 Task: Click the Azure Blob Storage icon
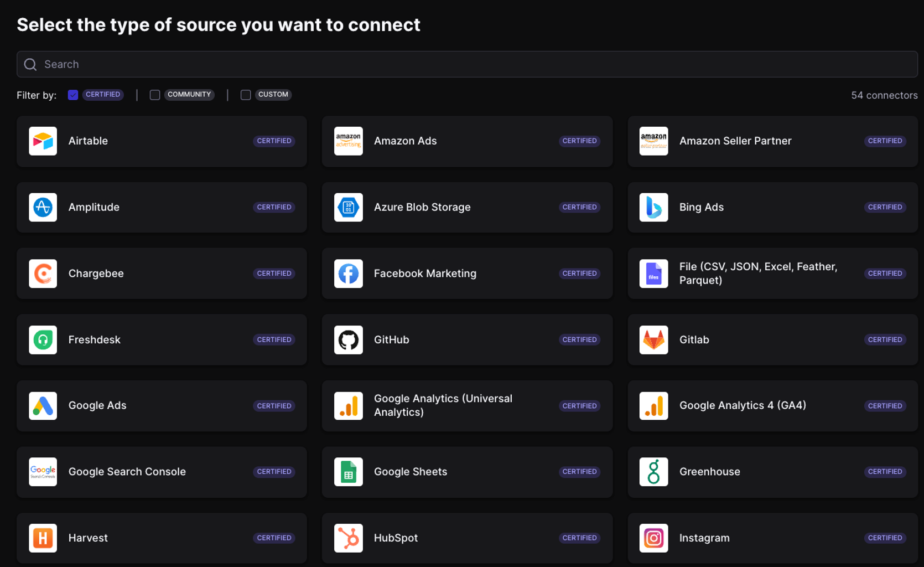[348, 207]
